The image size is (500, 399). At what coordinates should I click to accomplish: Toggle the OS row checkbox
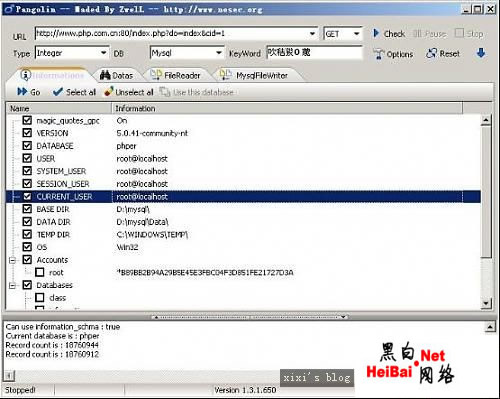click(27, 247)
